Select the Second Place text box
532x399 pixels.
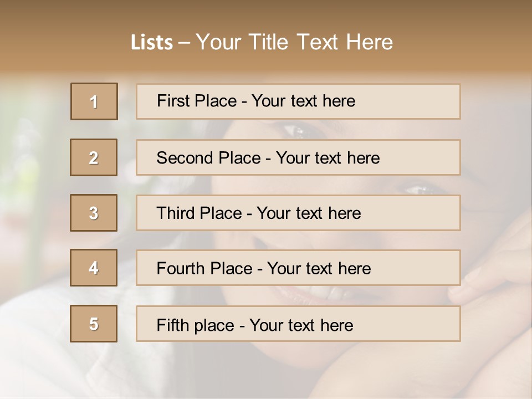[x=298, y=157]
